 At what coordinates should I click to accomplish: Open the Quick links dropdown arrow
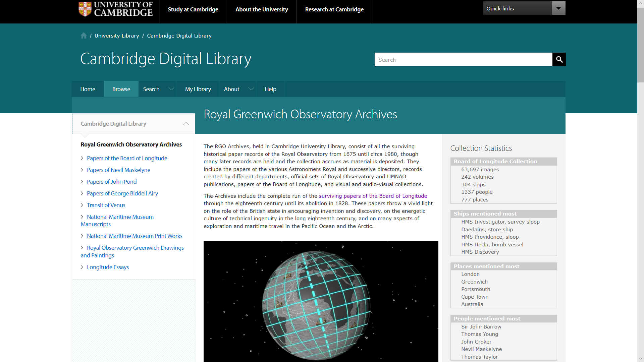(x=558, y=8)
